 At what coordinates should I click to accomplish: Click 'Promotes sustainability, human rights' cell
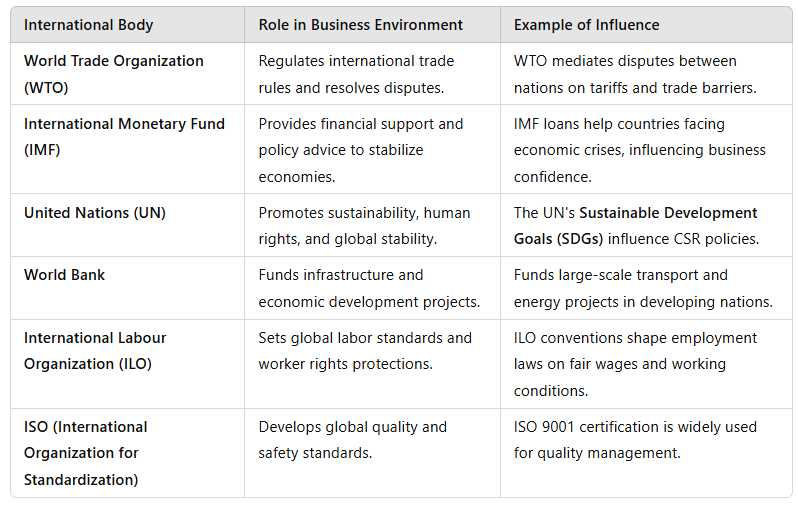tap(364, 225)
